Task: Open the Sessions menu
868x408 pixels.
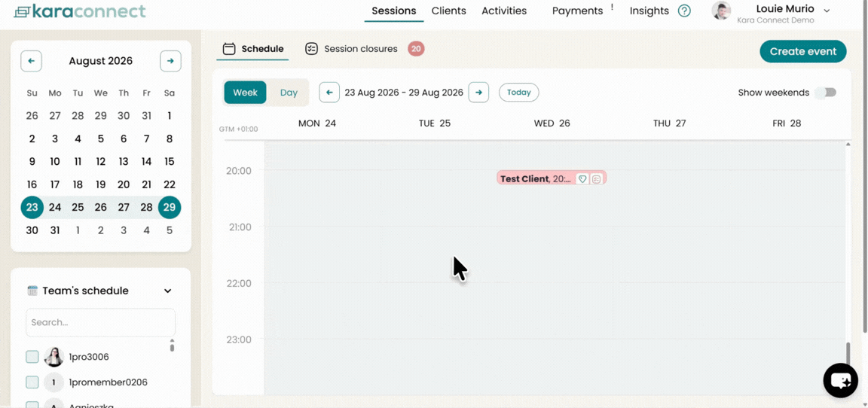Action: pyautogui.click(x=393, y=11)
